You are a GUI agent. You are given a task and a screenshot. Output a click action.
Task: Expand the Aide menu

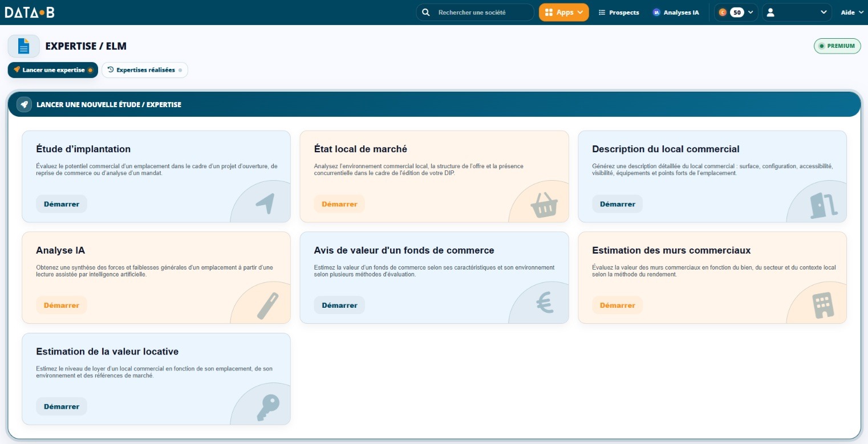coord(852,12)
